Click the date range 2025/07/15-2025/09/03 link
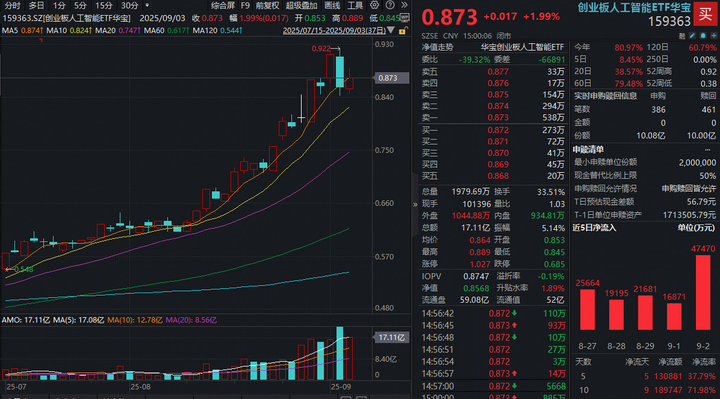The height and width of the screenshot is (399, 720). tap(334, 30)
